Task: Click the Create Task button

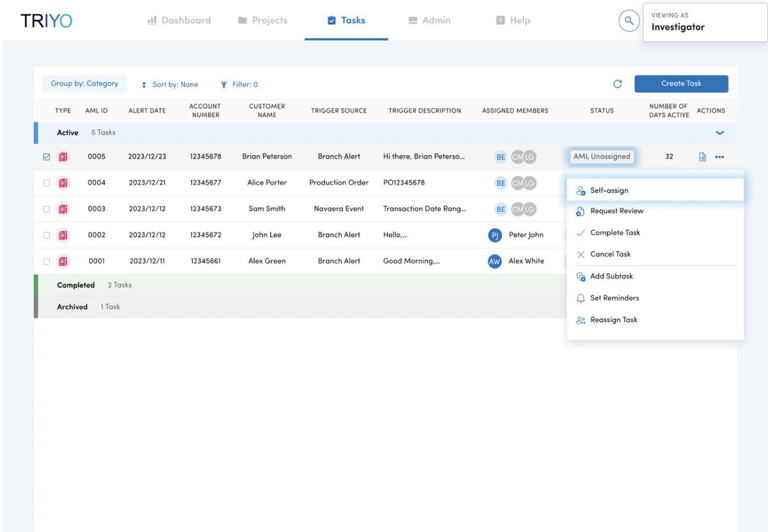Action: pos(682,84)
